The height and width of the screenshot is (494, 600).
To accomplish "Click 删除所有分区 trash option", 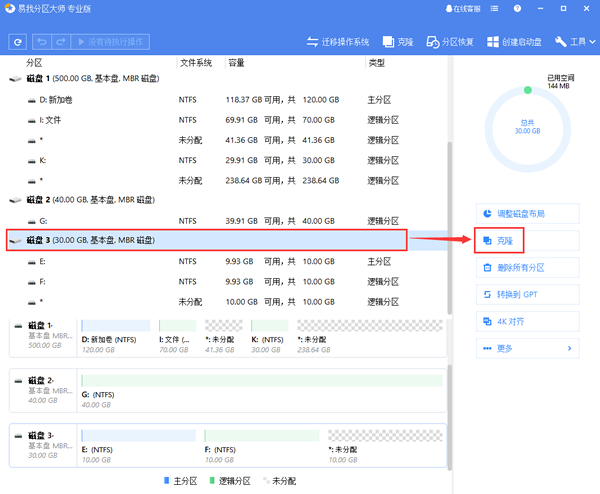I will click(526, 268).
